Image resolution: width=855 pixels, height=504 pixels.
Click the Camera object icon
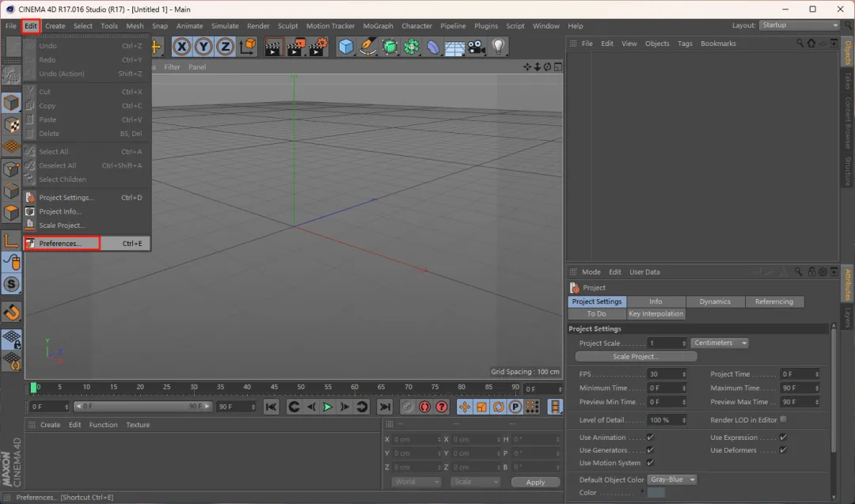pyautogui.click(x=476, y=47)
